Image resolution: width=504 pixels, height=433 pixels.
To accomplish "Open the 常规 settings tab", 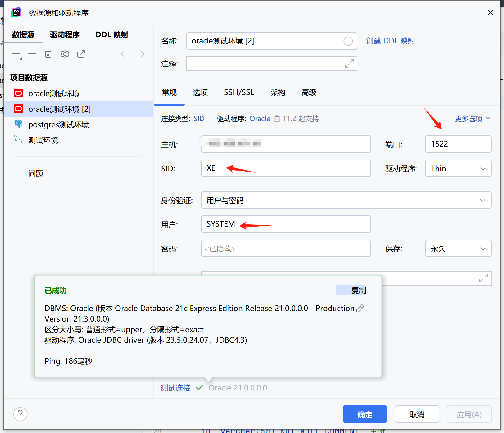I will click(x=169, y=92).
